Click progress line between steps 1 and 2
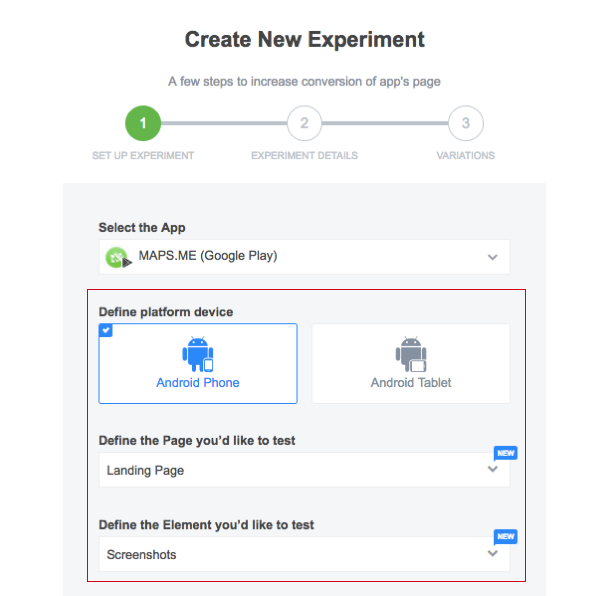The width and height of the screenshot is (615, 596). pyautogui.click(x=224, y=123)
